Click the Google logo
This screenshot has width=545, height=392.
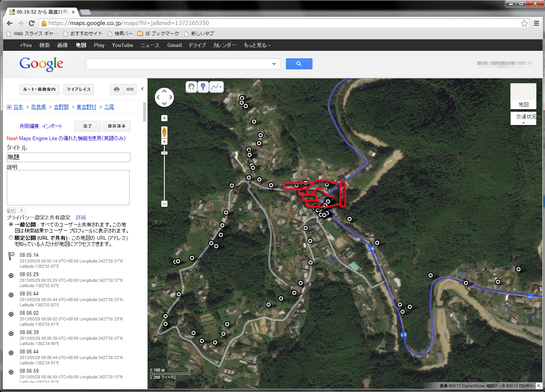pos(41,64)
